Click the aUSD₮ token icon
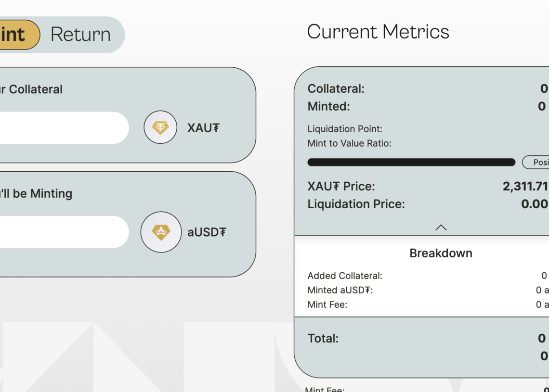Screen dimensions: 549x392 coord(161,232)
